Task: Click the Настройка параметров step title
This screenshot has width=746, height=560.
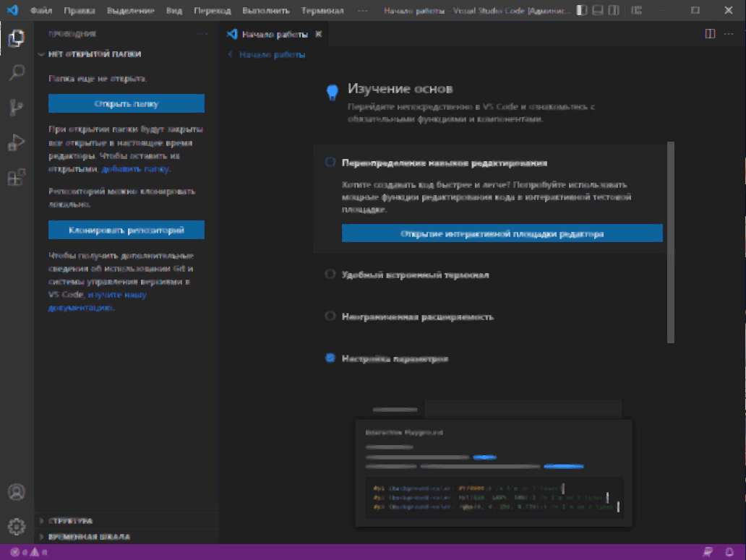Action: (395, 358)
